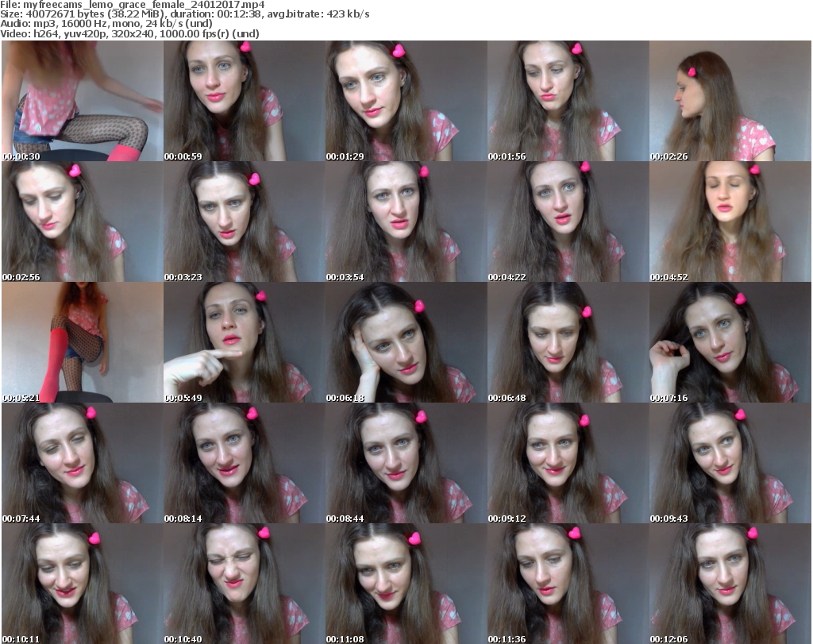The image size is (813, 644).
Task: Select the frame stamped 00:06:18
Action: (406, 343)
